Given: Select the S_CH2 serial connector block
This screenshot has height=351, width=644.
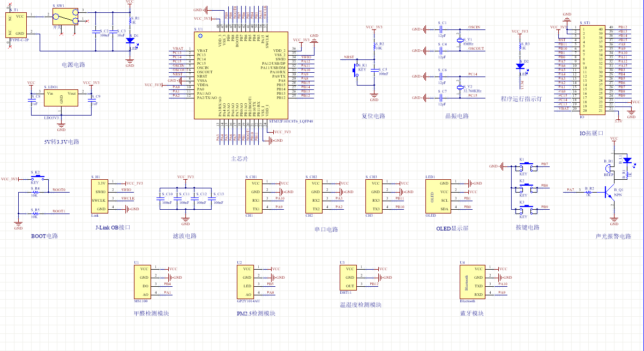Looking at the screenshot, I should (x=314, y=196).
